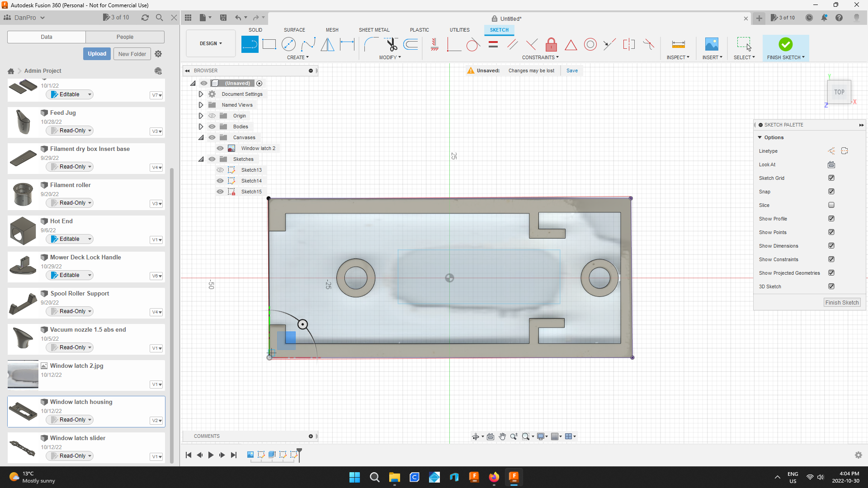The image size is (868, 488).
Task: Switch to the Solid tab in ribbon
Action: (255, 30)
